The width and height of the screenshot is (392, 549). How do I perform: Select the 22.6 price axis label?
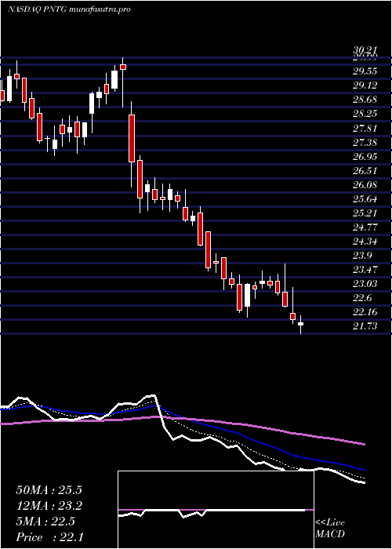(362, 298)
